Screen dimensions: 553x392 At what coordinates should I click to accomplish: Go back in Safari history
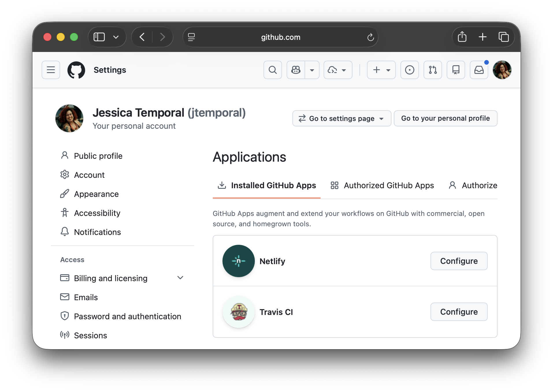point(142,37)
